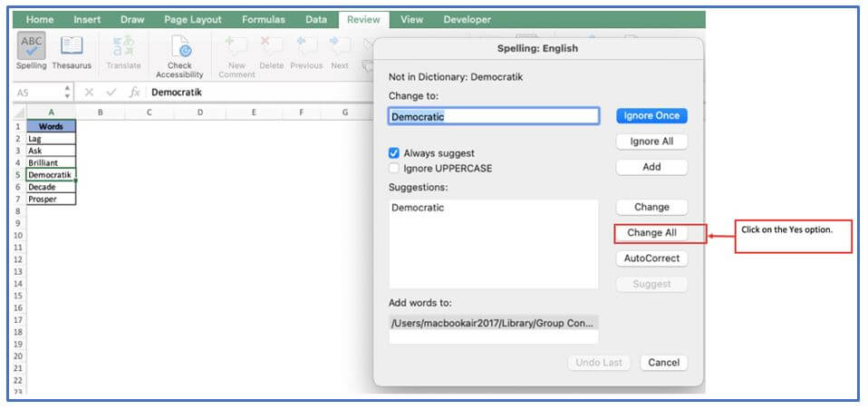This screenshot has height=410, width=868.
Task: Click the Change to text field
Action: click(x=493, y=116)
